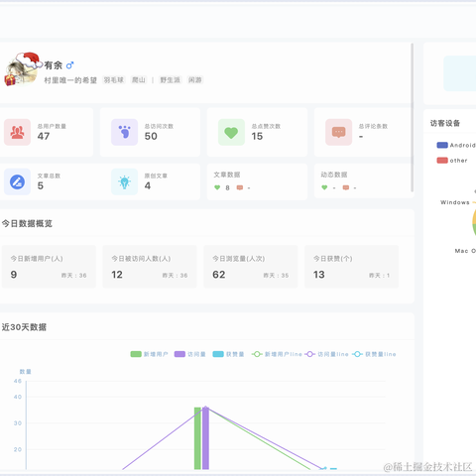
Task: Toggle the 新增用户line legend item
Action: [277, 354]
